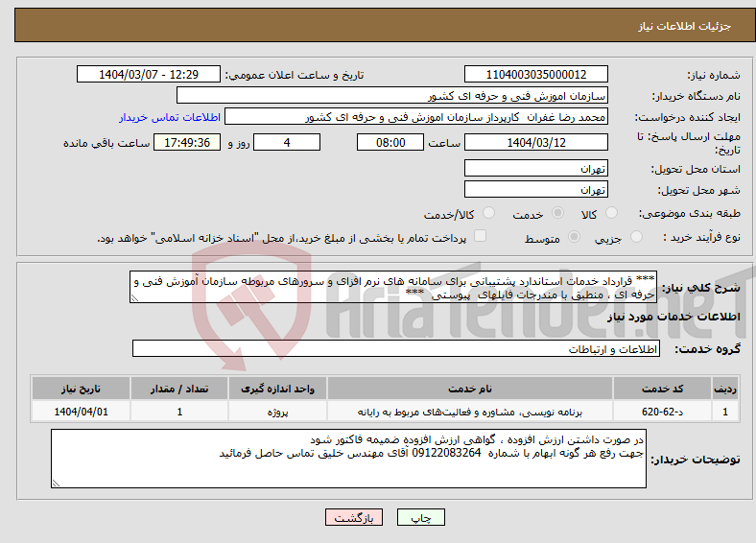Viewport: 756px width, 543px height.
Task: Click the resize handle of description textarea
Action: (134, 298)
